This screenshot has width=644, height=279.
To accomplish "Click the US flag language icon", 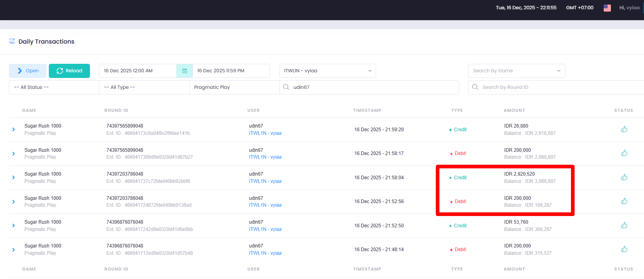I will pos(607,8).
